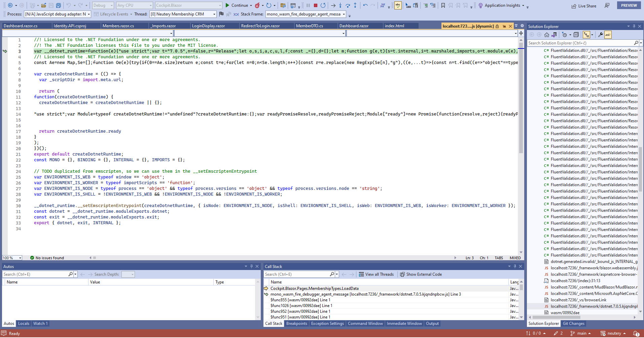The height and width of the screenshot is (338, 644).
Task: Click the Properties wrench icon in Solution Explorer
Action: (x=601, y=34)
